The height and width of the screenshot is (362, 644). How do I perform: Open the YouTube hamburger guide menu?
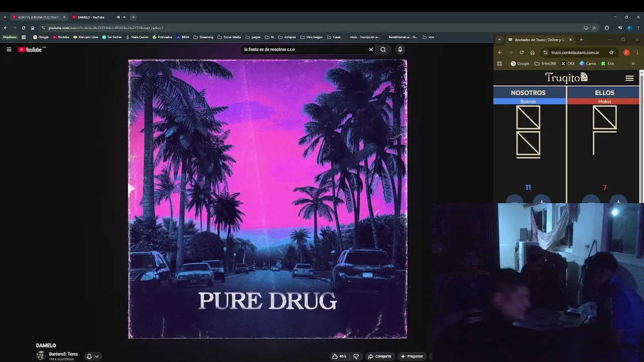click(x=9, y=49)
